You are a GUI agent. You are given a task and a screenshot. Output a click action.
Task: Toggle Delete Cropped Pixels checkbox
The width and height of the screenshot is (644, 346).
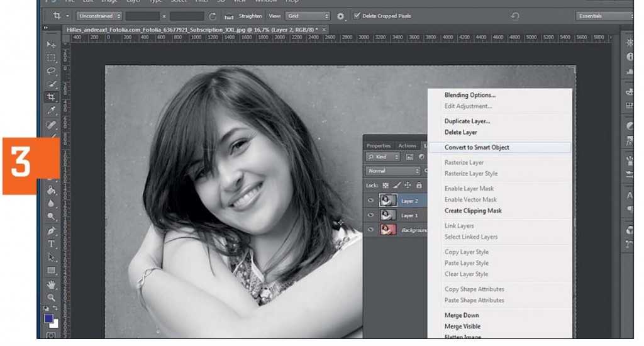click(358, 16)
